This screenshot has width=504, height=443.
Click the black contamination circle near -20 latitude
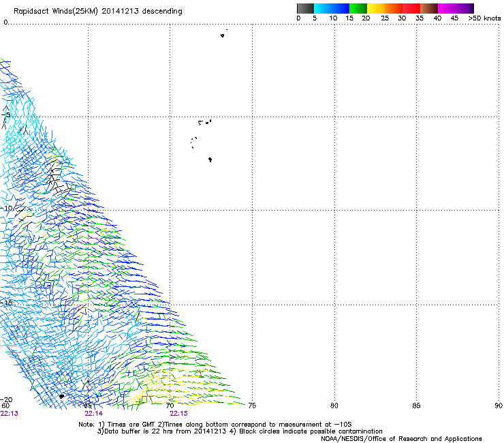61,397
